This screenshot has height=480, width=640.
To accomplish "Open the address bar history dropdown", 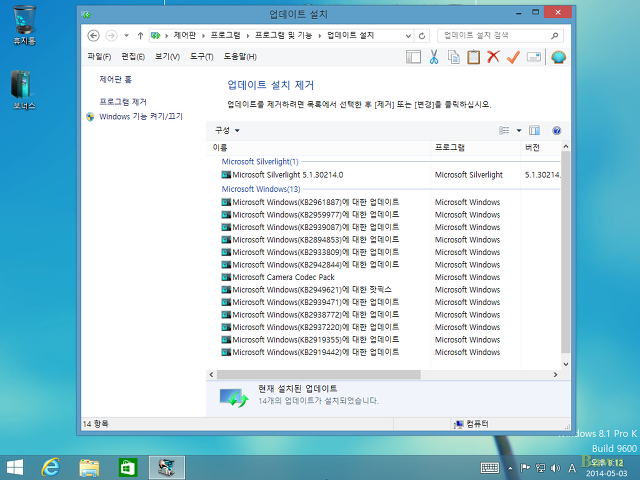I will tap(408, 36).
